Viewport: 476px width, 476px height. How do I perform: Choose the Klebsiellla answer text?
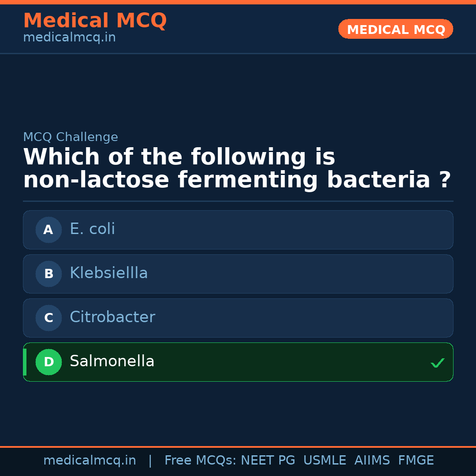click(108, 273)
